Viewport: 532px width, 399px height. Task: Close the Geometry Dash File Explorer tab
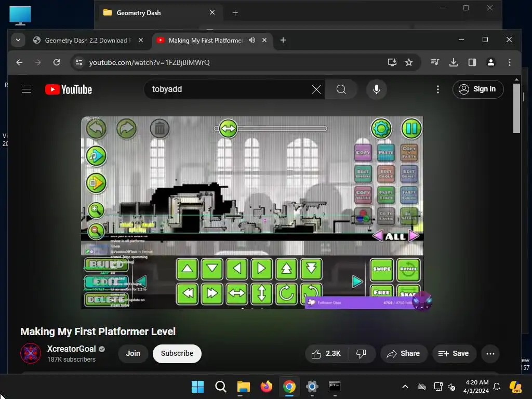coord(212,12)
